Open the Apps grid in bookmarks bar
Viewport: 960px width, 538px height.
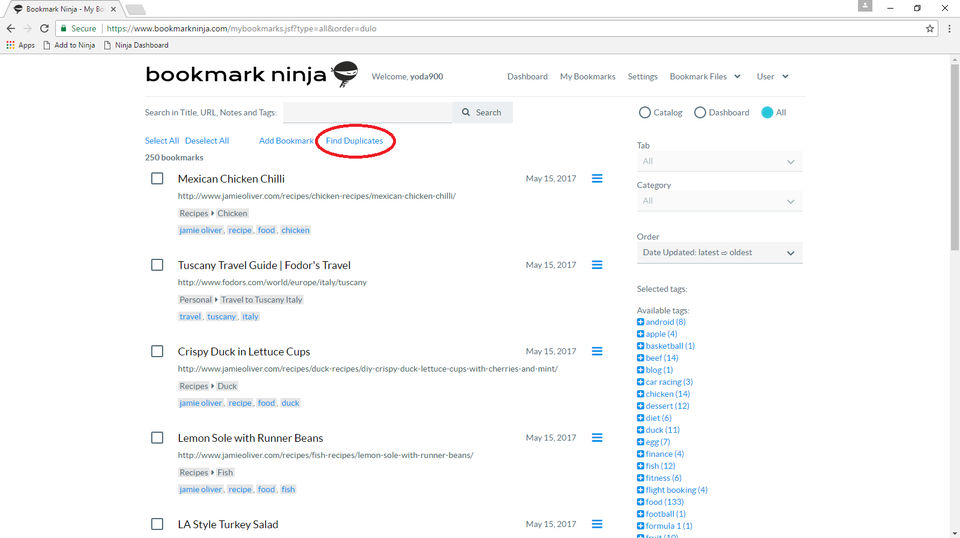pyautogui.click(x=20, y=45)
